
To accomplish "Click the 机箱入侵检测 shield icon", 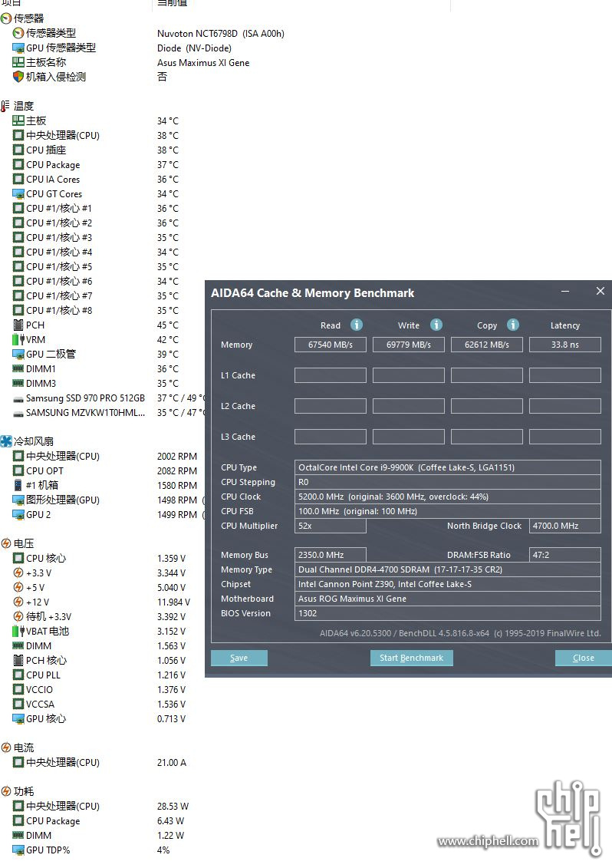I will (18, 77).
